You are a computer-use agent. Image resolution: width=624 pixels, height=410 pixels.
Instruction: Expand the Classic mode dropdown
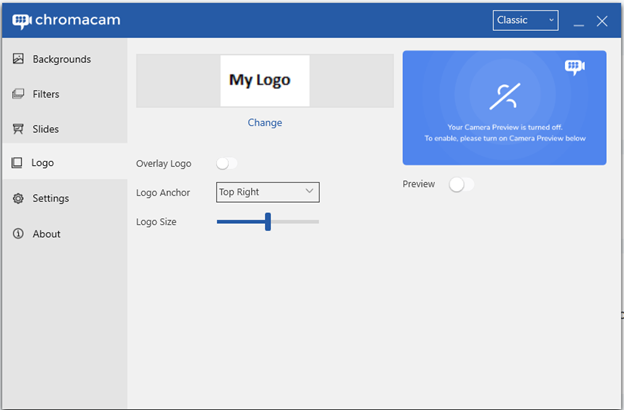525,20
